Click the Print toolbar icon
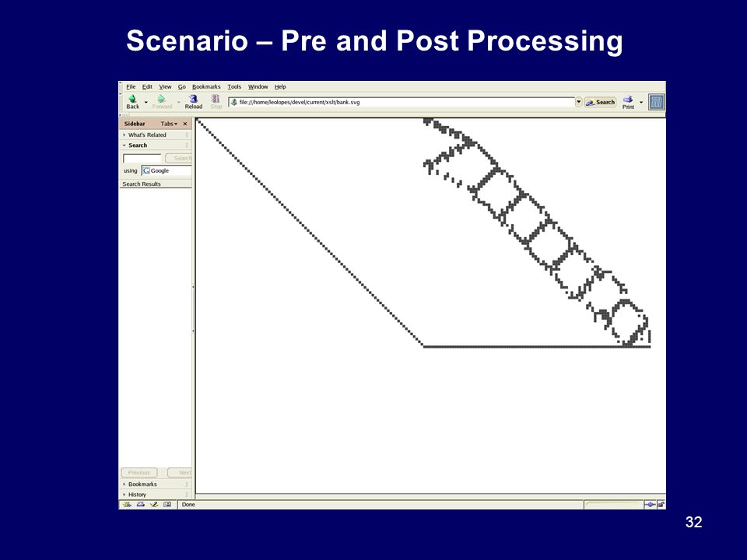The width and height of the screenshot is (747, 560). (628, 99)
